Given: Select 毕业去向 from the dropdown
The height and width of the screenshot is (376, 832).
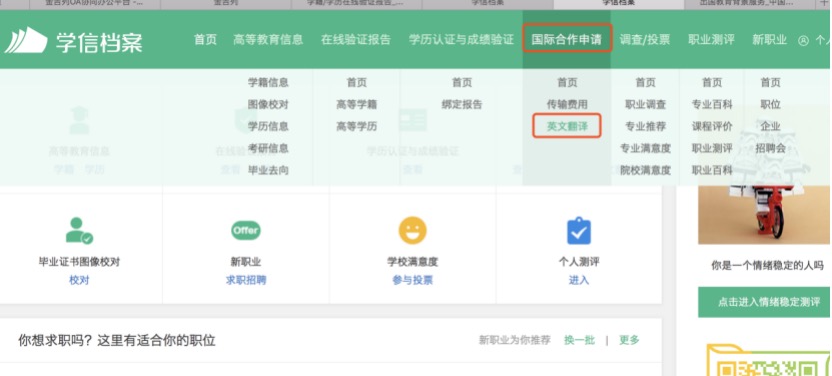Looking at the screenshot, I should click(268, 170).
